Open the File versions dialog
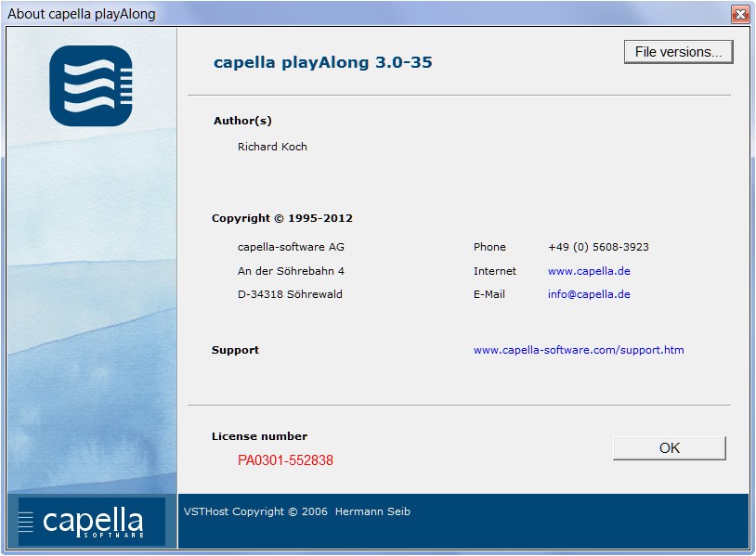This screenshot has width=756, height=556. pos(678,52)
